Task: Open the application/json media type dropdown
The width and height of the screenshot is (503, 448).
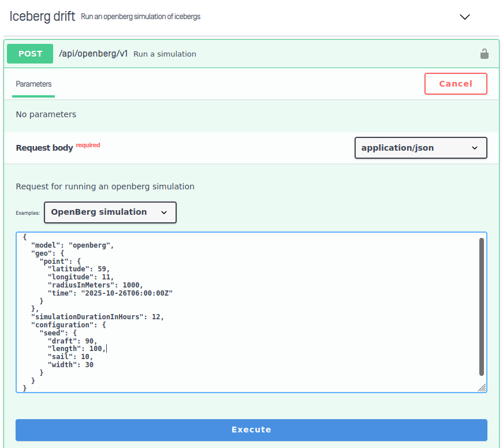Action: click(420, 148)
